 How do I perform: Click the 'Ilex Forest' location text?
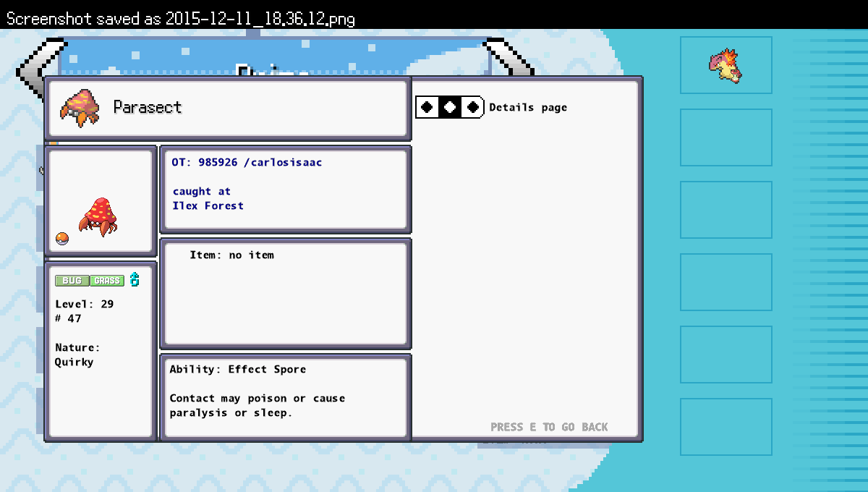tap(208, 205)
